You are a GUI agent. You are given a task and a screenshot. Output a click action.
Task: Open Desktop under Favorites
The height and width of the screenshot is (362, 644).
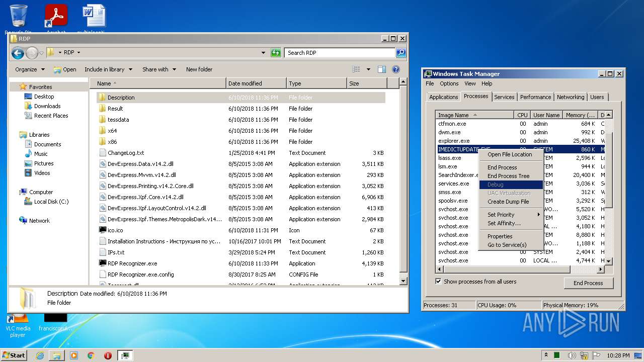(44, 97)
